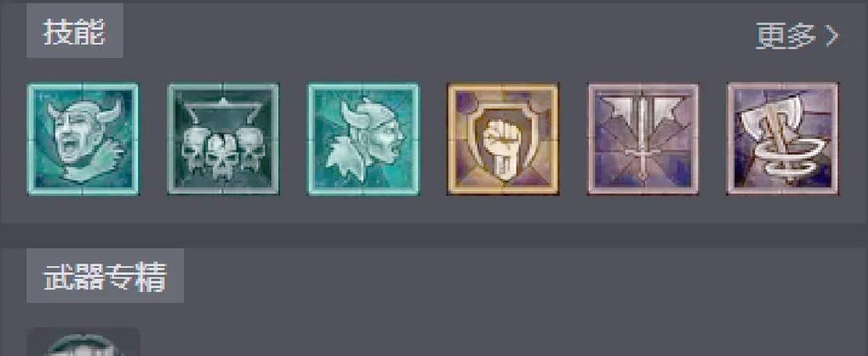Click the gold-framed skill tile
Screen dimensions: 868x356
point(503,139)
